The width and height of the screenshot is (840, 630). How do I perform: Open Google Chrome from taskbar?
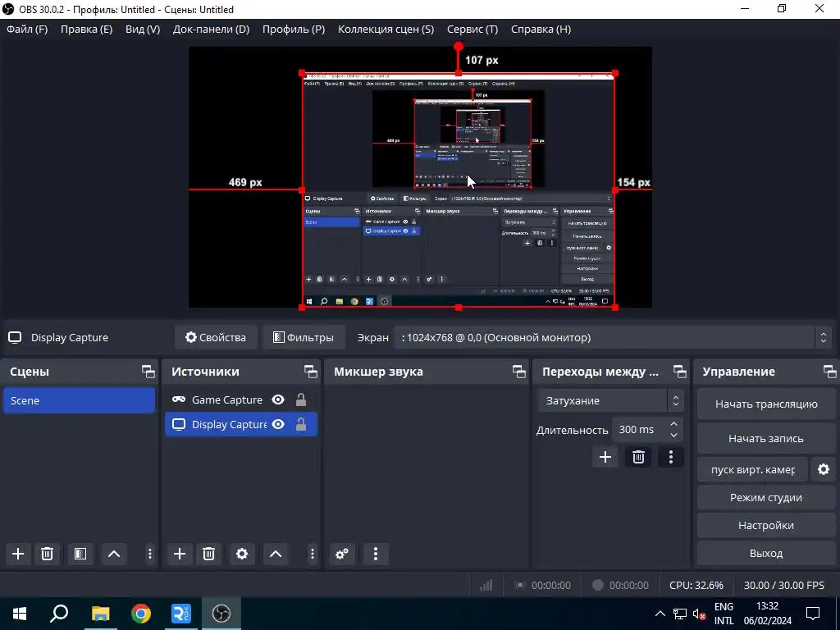click(x=141, y=614)
